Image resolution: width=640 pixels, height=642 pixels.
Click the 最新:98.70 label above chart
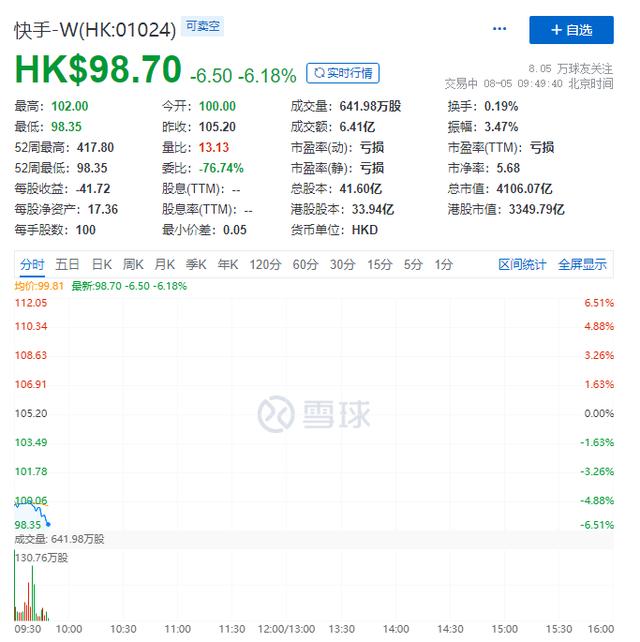[129, 286]
